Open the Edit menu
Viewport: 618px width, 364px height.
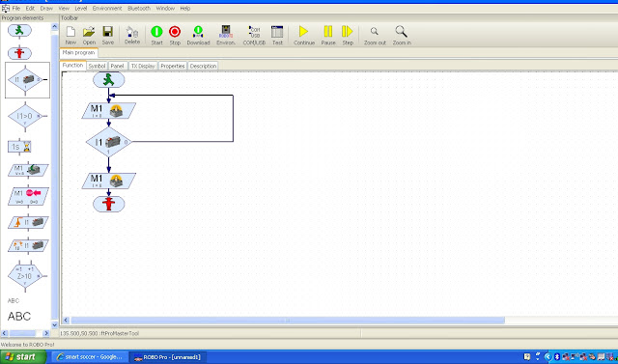[30, 9]
